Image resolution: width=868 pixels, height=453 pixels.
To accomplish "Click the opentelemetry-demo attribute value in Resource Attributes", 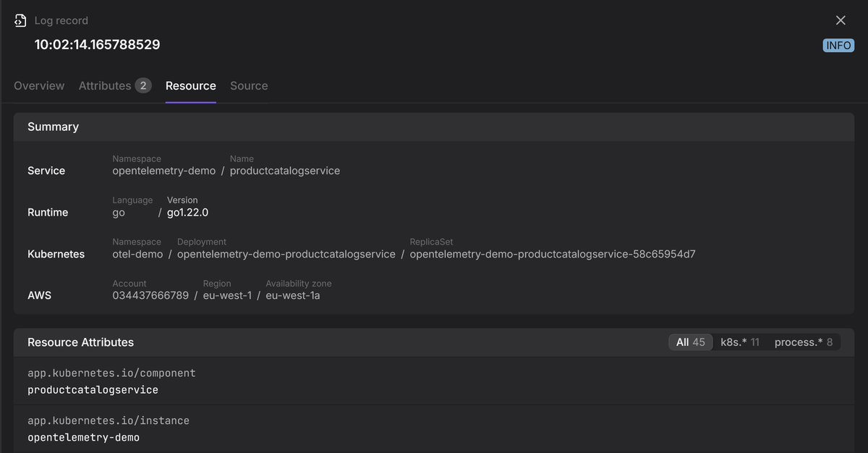I will pos(83,438).
